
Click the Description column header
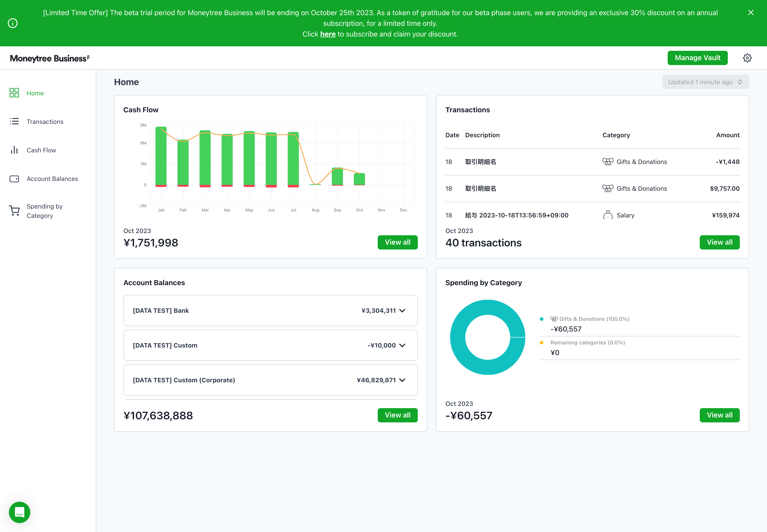[482, 135]
